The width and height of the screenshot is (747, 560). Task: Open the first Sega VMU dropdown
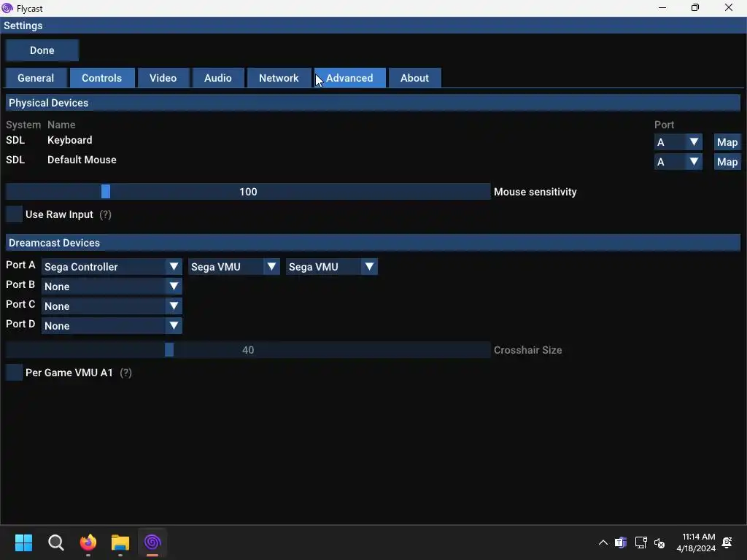(234, 267)
